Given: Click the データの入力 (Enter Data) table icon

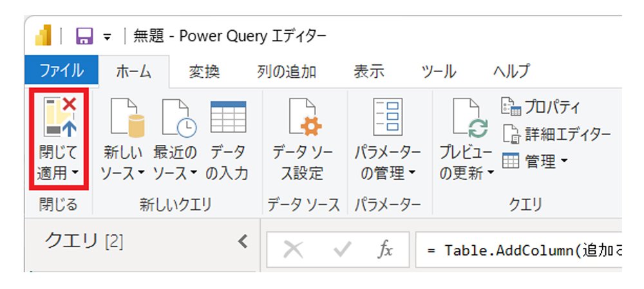Looking at the screenshot, I should coord(229,117).
